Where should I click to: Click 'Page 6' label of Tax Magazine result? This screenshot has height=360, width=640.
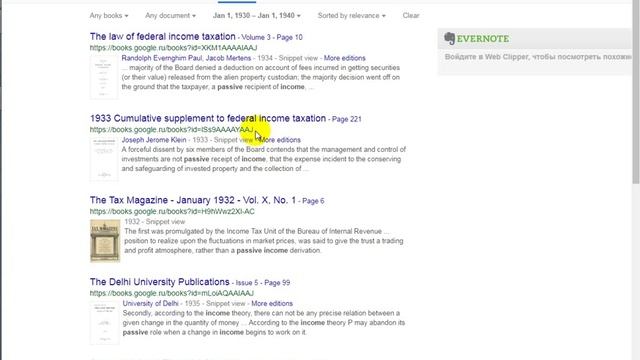point(313,201)
